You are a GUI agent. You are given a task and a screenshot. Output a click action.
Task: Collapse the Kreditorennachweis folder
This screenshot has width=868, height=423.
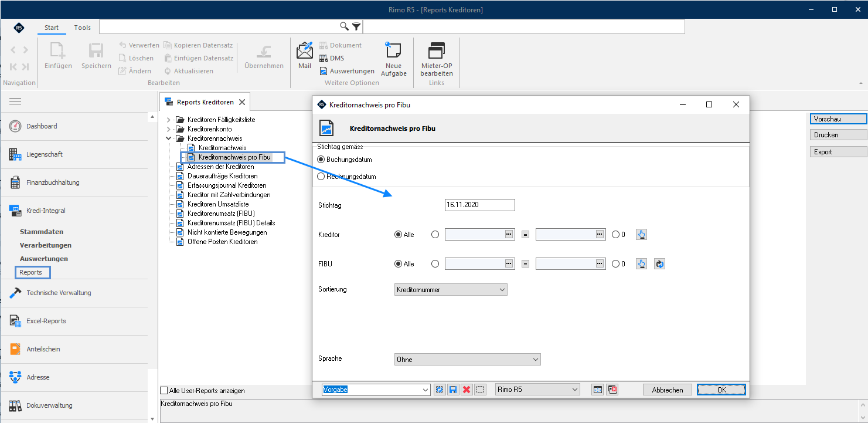coord(169,138)
